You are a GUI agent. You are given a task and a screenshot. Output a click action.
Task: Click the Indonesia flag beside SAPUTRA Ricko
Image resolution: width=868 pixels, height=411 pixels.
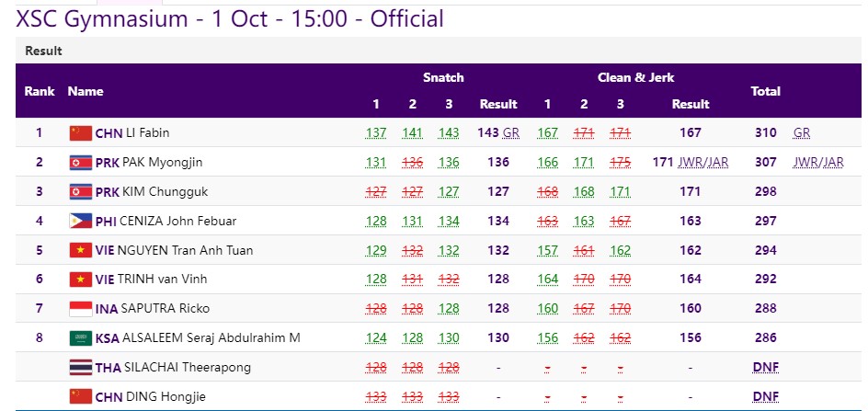coord(80,309)
